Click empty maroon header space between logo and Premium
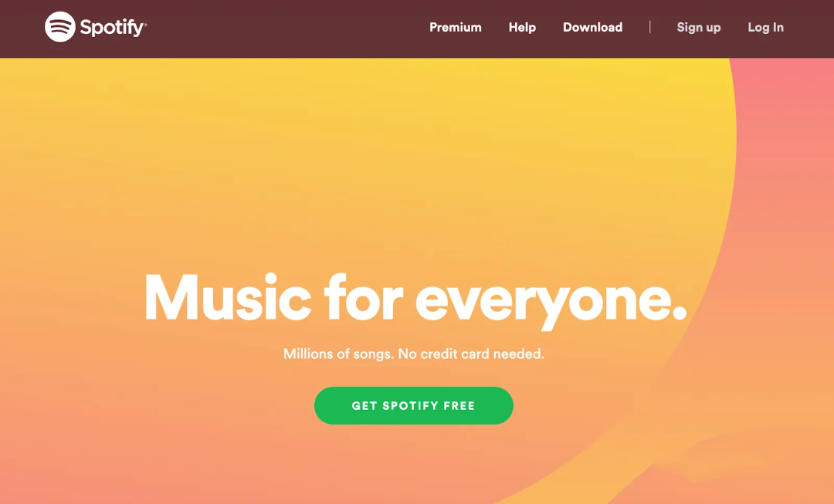This screenshot has width=834, height=504. click(x=287, y=28)
